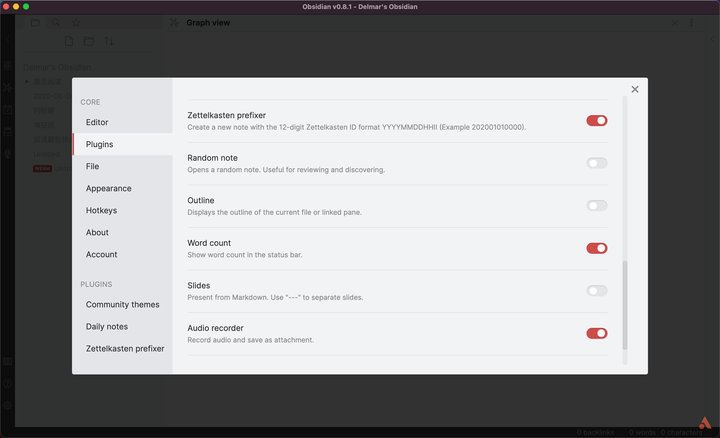Go to the File settings section
The height and width of the screenshot is (438, 720).
(123, 166)
